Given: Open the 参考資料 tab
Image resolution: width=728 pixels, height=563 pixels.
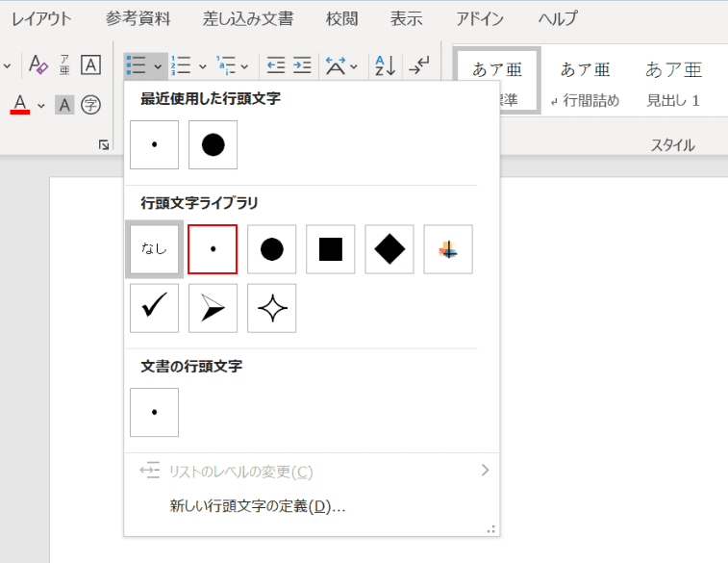Looking at the screenshot, I should (138, 19).
